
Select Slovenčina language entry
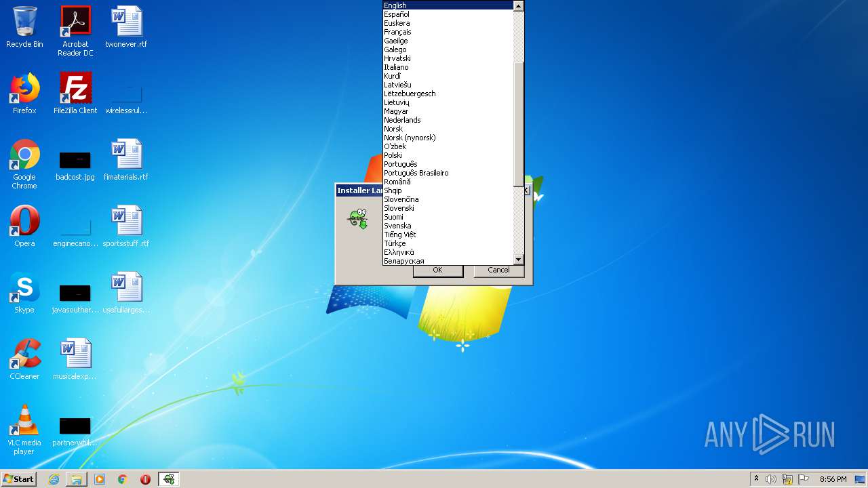point(448,199)
